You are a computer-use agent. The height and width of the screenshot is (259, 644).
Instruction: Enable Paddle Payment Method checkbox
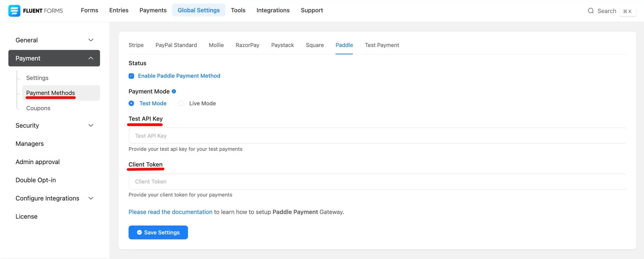coord(131,76)
